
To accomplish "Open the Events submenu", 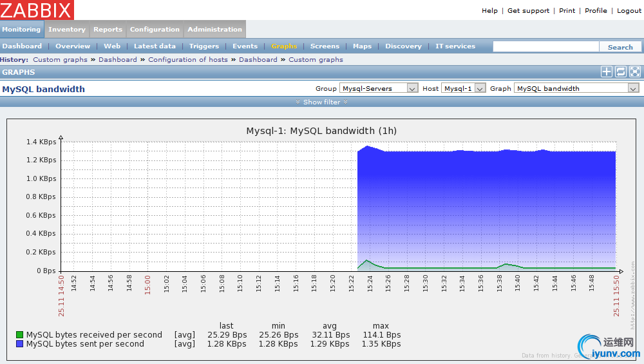I will [245, 46].
